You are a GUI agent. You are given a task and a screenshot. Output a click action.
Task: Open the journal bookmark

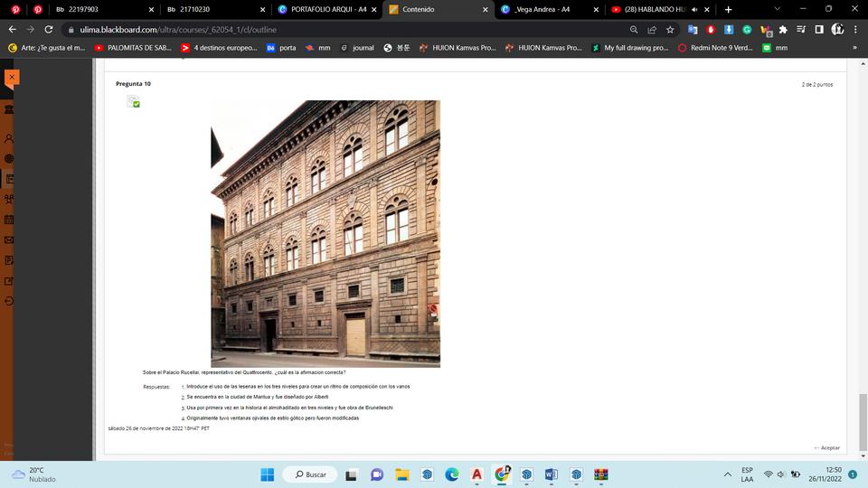click(358, 48)
